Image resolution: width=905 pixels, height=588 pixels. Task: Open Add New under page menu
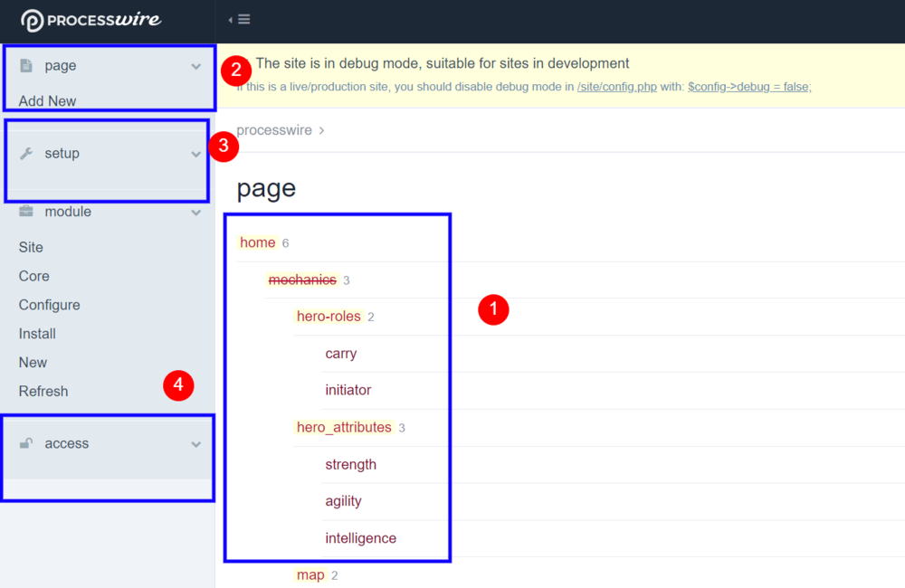pos(47,101)
